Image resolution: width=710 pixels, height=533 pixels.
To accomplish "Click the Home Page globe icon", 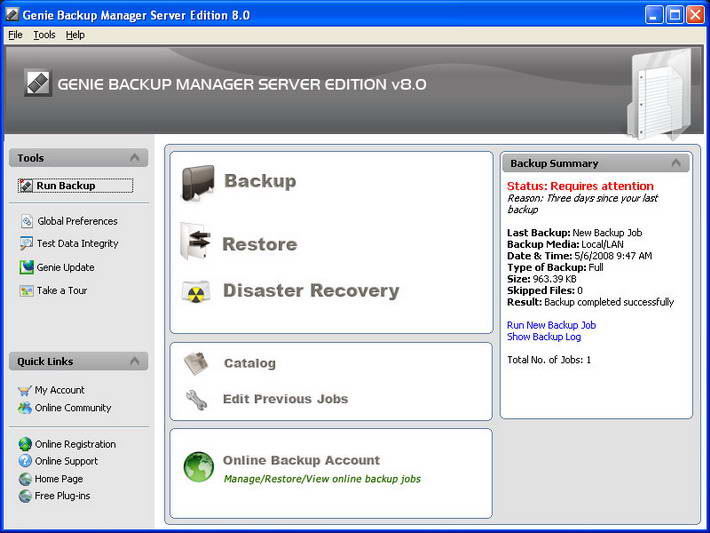I will pos(25,479).
